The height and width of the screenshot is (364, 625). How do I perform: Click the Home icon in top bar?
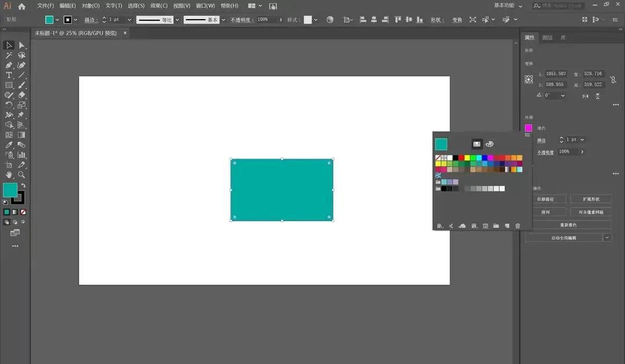coord(21,6)
